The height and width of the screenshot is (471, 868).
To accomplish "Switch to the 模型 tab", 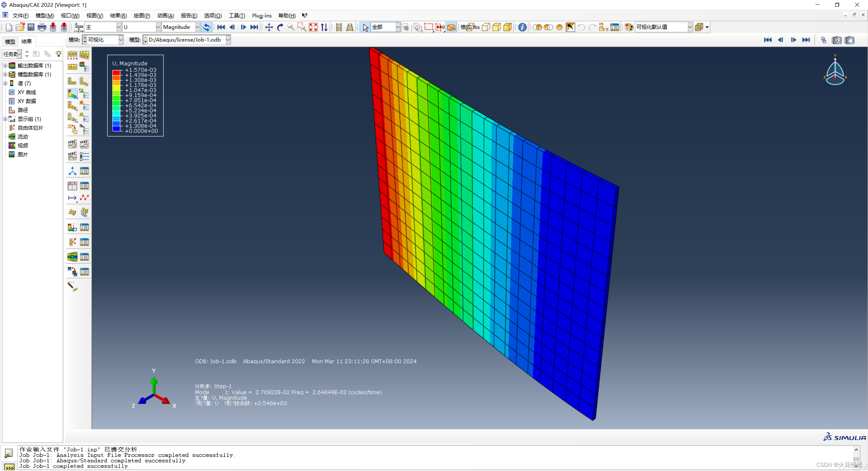I will tap(10, 41).
